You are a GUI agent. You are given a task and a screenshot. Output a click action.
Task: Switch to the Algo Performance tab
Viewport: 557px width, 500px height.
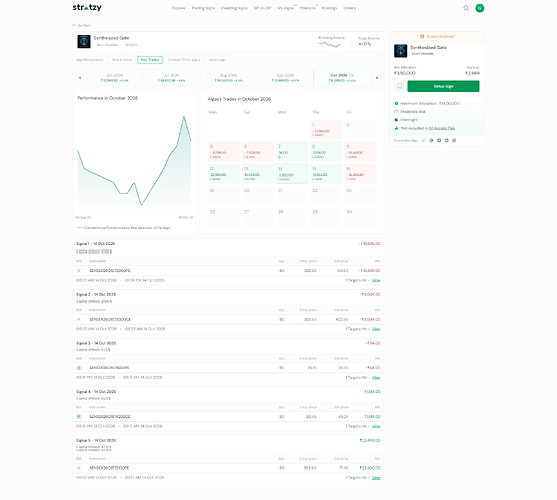(x=90, y=60)
